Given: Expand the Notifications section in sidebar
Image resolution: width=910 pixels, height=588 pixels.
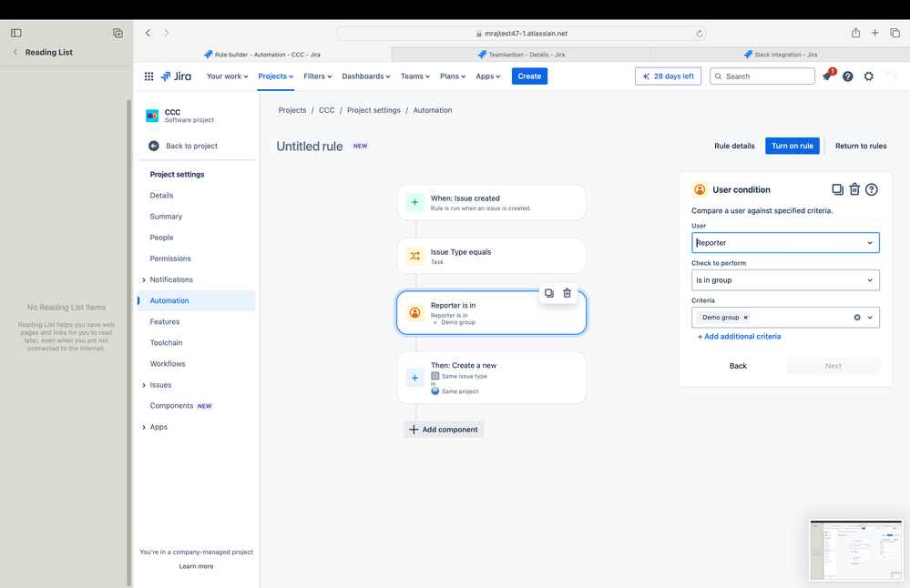Looking at the screenshot, I should tap(144, 280).
